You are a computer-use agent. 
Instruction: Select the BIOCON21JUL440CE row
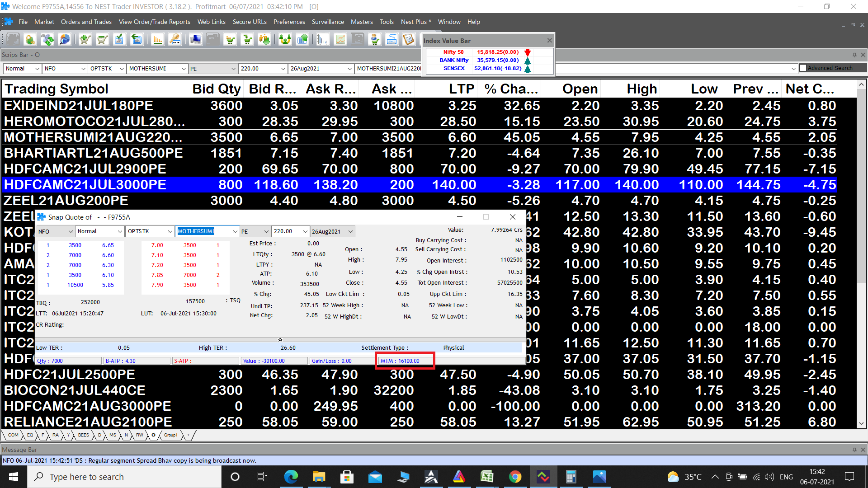pyautogui.click(x=420, y=390)
